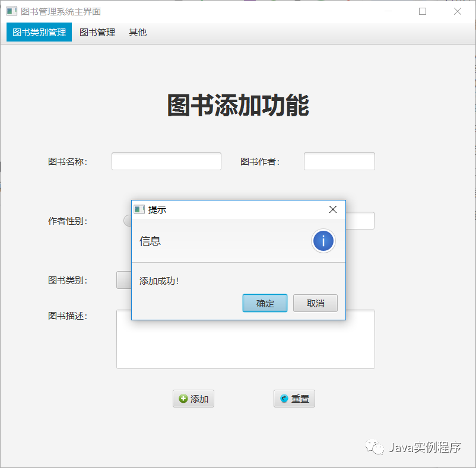Open the 图书类别 combo box

point(124,280)
